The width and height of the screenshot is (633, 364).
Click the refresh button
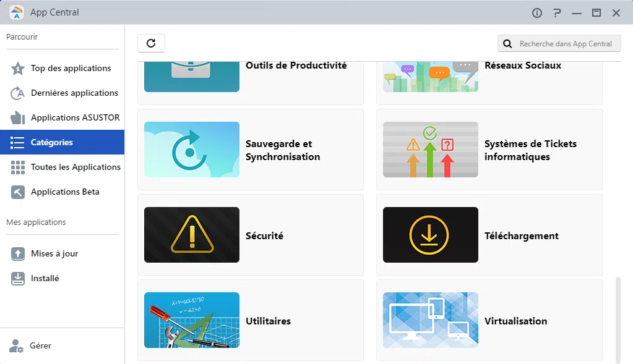[151, 43]
